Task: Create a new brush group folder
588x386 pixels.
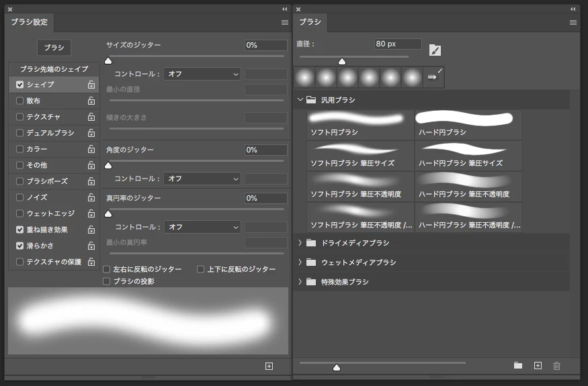Action: coord(518,365)
